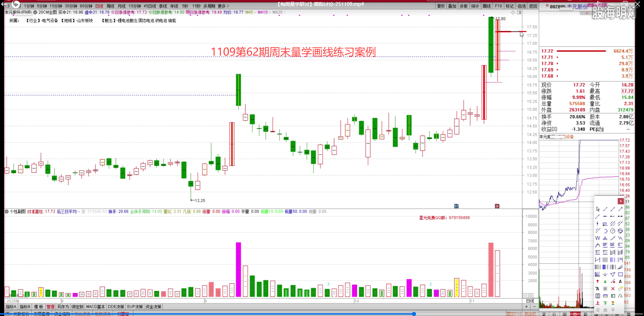Click the red X delete drawing tool
Viewport: 644px width, 316px height.
coord(613,289)
